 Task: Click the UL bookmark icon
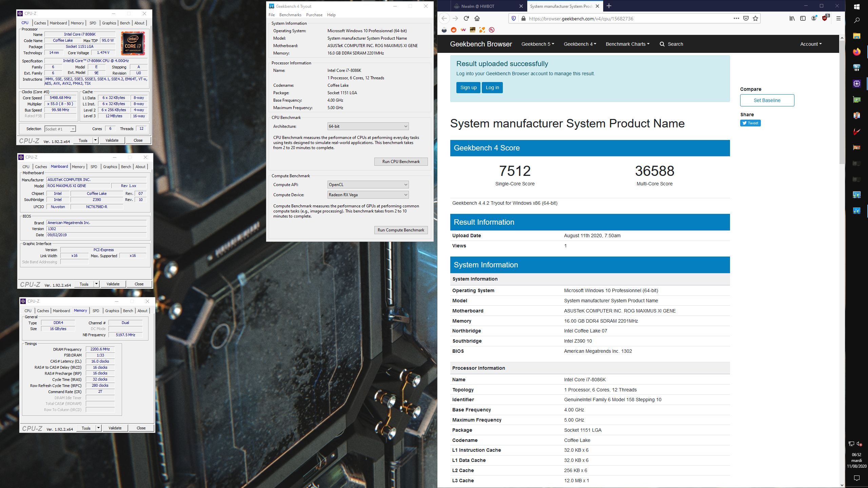tap(492, 30)
